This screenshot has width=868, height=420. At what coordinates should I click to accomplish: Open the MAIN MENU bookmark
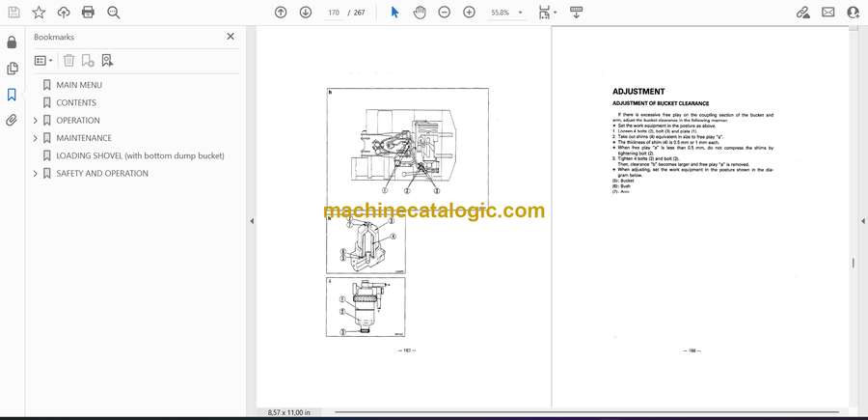(x=79, y=85)
